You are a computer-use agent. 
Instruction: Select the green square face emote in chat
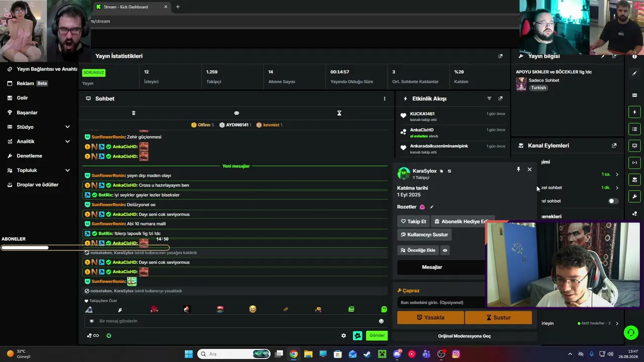coord(351,309)
